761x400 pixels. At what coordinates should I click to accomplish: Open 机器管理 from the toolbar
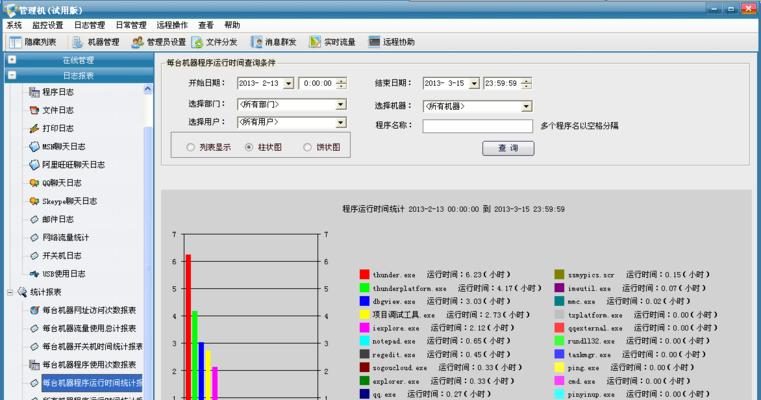coord(96,42)
